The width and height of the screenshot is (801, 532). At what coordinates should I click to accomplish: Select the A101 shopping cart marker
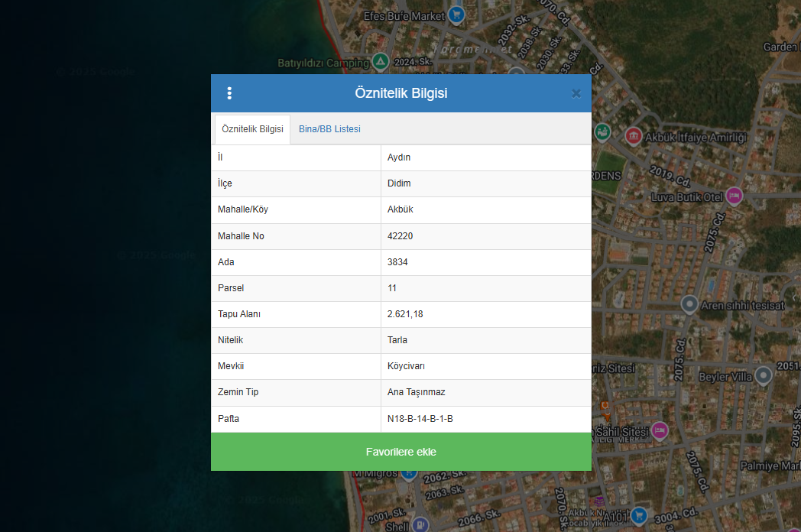coord(639,516)
